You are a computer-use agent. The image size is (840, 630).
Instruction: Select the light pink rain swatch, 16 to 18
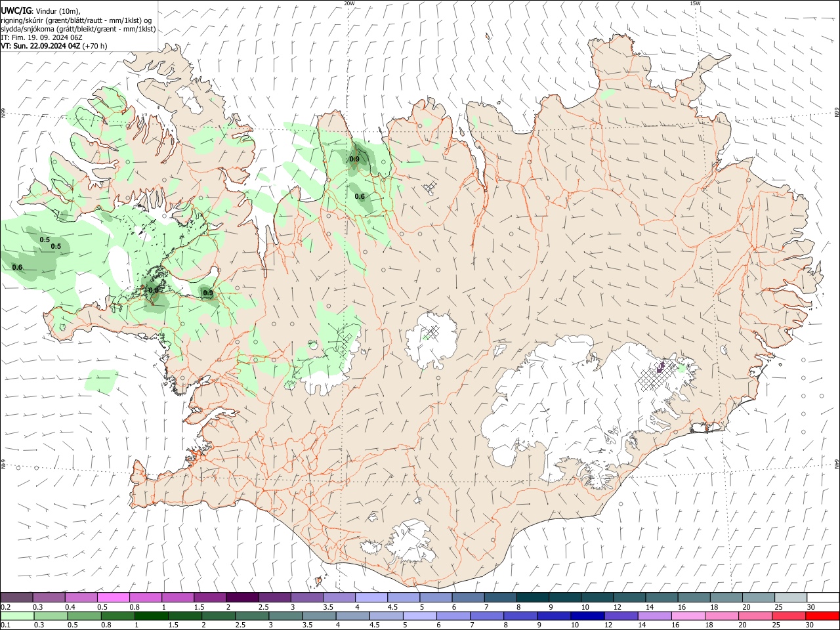click(x=688, y=616)
